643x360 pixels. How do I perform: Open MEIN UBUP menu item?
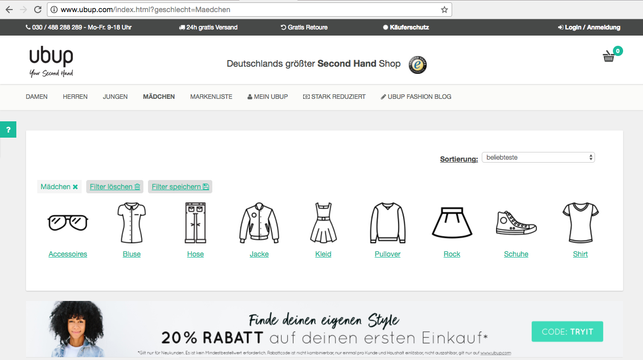point(267,97)
